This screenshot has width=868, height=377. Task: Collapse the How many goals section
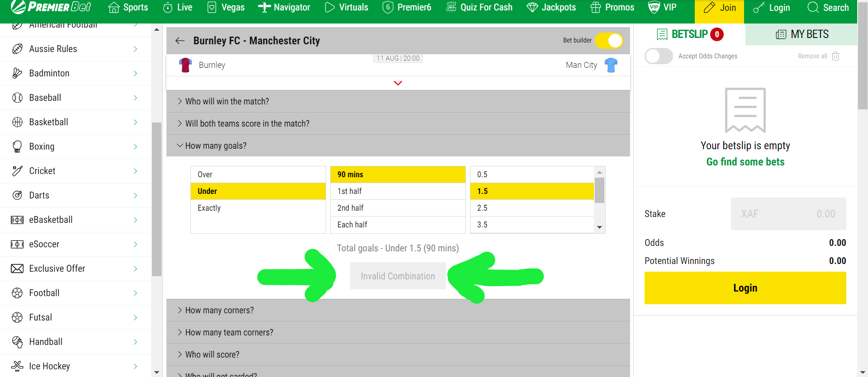216,146
